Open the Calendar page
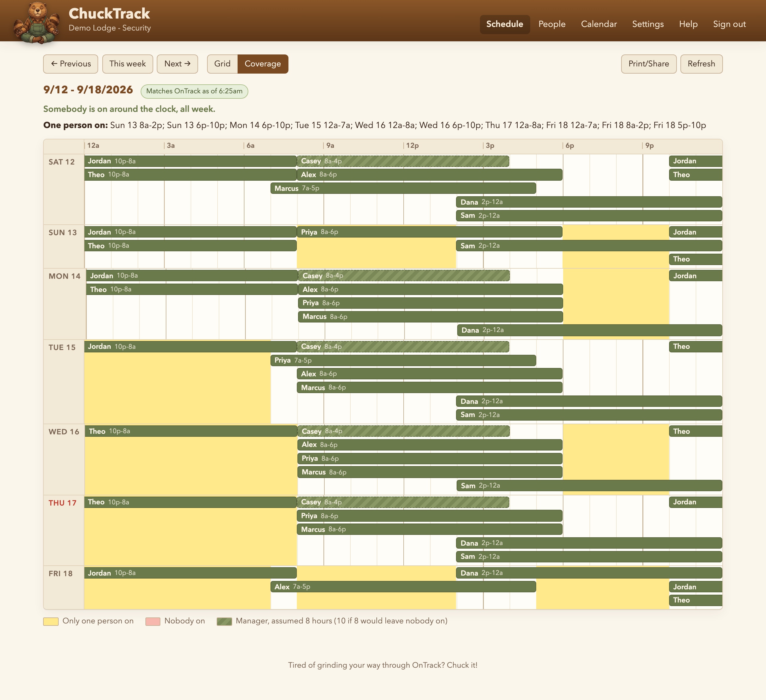This screenshot has width=766, height=700. [x=599, y=24]
